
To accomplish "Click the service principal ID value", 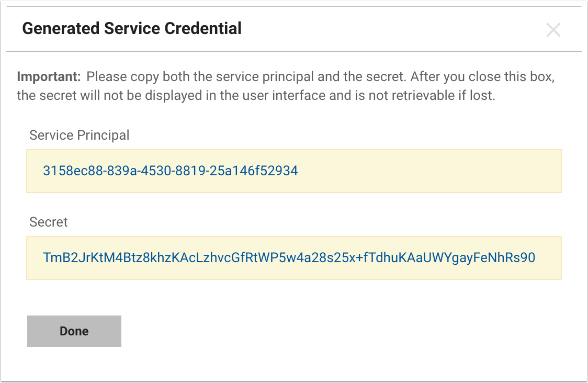I will 171,171.
